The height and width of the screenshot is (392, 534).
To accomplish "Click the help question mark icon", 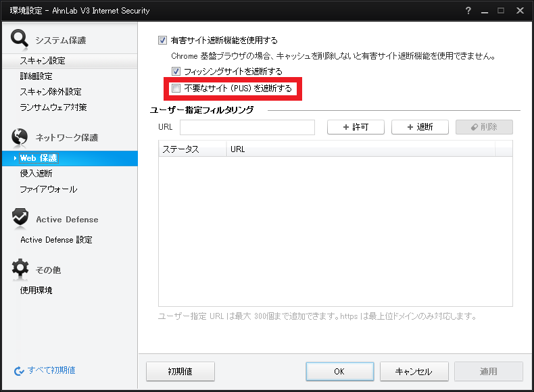I will (468, 11).
